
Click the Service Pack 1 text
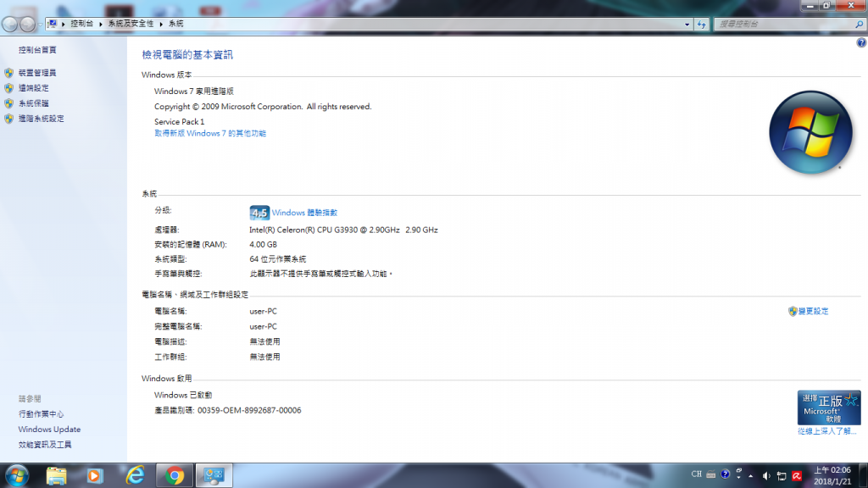(180, 122)
